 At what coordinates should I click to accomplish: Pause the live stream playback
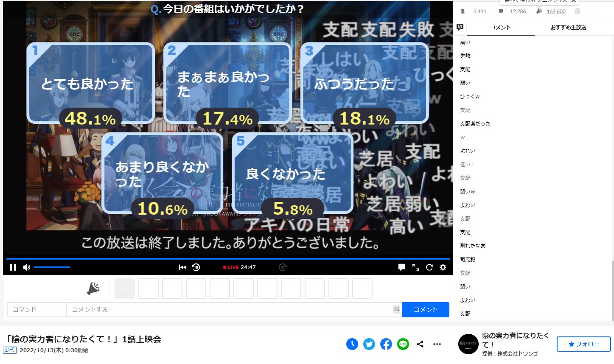13,267
